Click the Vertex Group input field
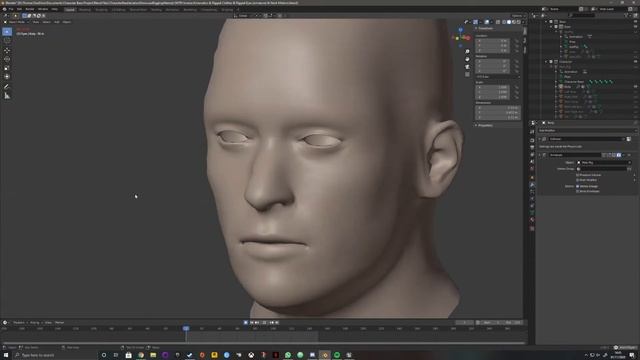Screen dimensions: 640x360 pyautogui.click(x=601, y=169)
